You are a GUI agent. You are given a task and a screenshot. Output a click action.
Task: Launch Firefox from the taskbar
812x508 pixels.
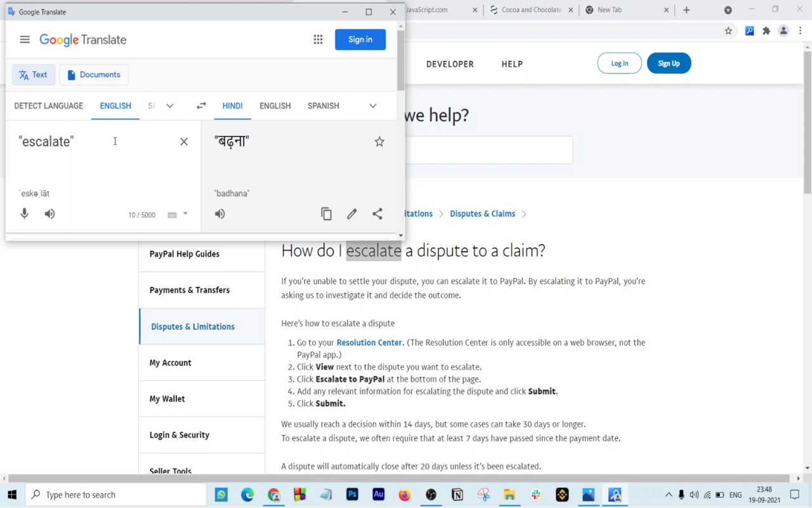[405, 495]
